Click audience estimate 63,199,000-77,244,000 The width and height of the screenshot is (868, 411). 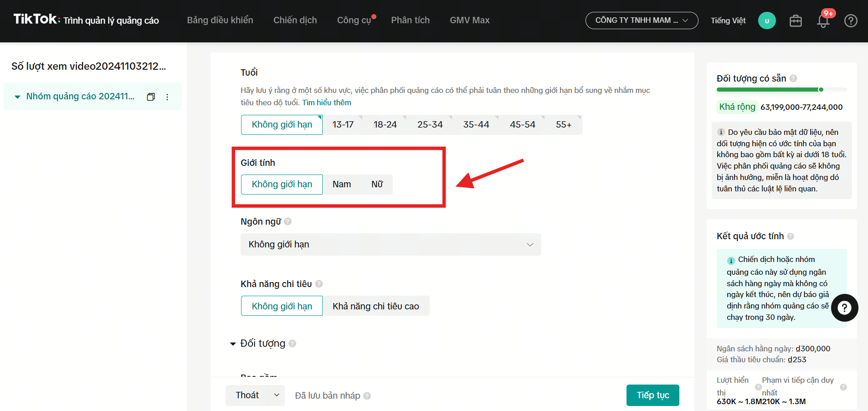tap(801, 107)
